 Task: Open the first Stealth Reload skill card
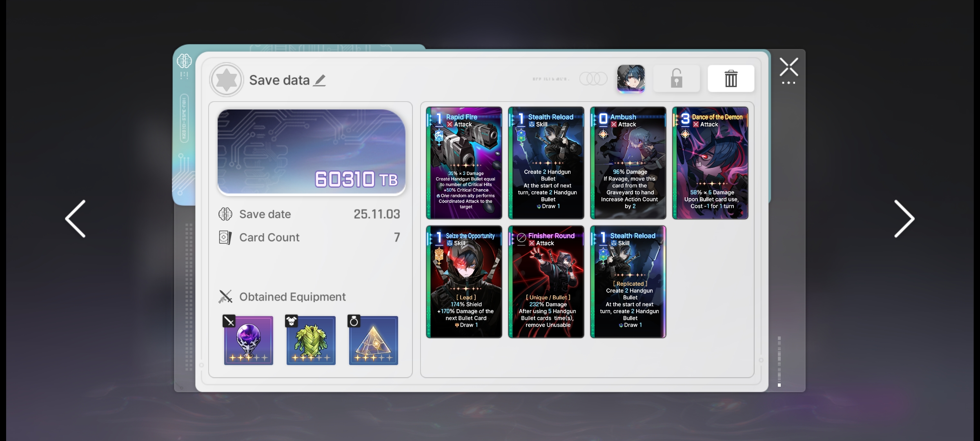[546, 163]
